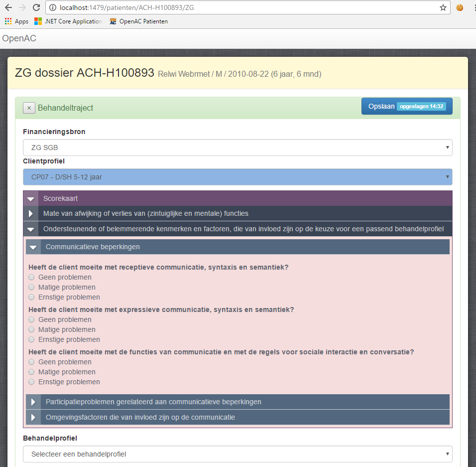This screenshot has height=467, width=476.
Task: Click the browser back arrow
Action: [x=8, y=7]
